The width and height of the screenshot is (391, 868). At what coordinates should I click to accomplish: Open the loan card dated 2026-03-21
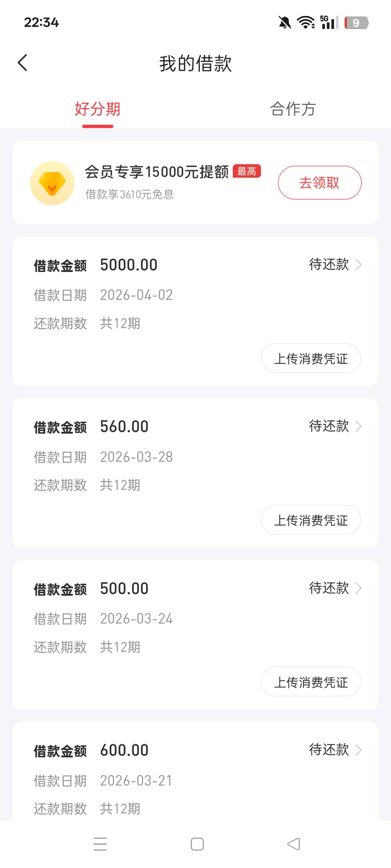click(195, 780)
